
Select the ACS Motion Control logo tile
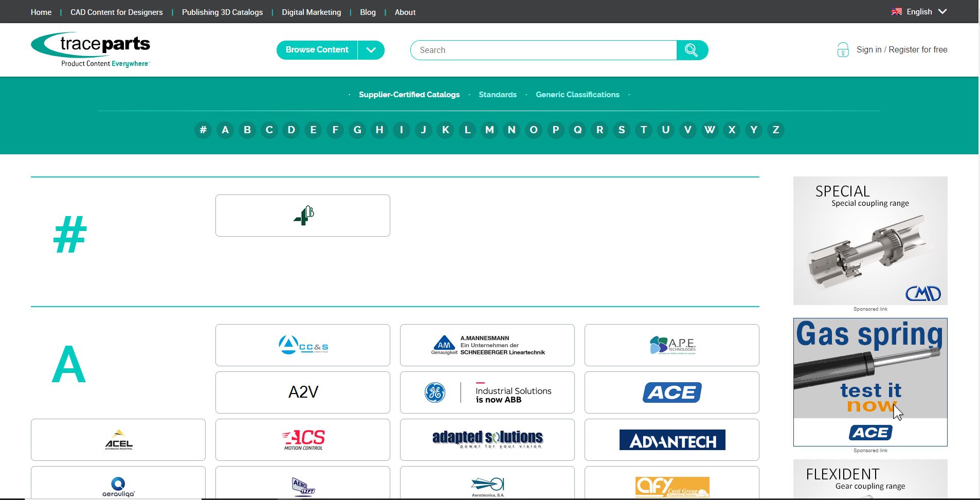click(303, 440)
